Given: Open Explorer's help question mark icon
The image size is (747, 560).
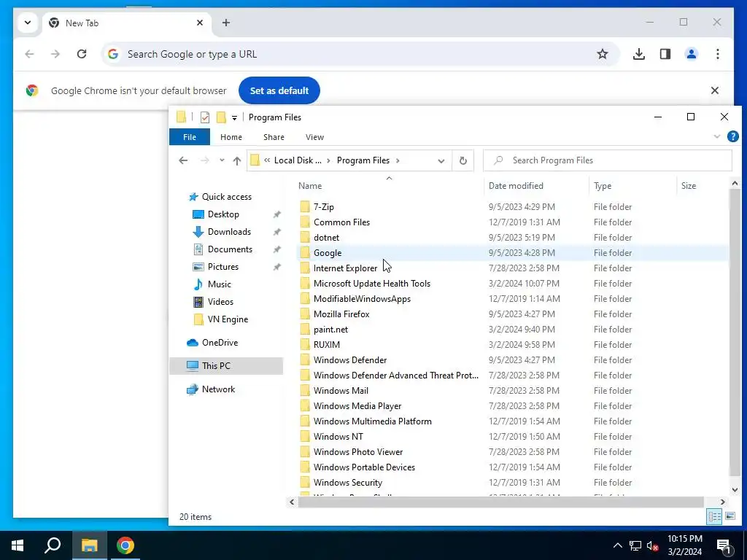Looking at the screenshot, I should click(x=732, y=136).
